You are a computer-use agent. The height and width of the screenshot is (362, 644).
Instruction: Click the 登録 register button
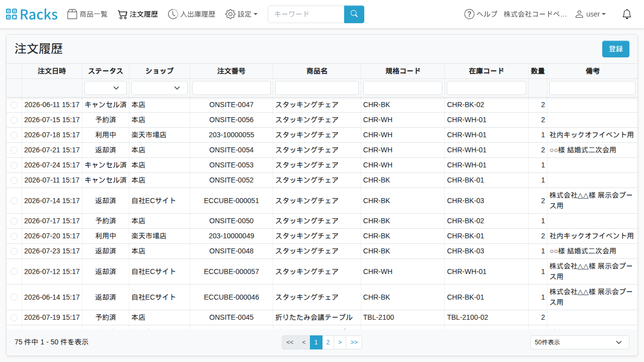(616, 49)
